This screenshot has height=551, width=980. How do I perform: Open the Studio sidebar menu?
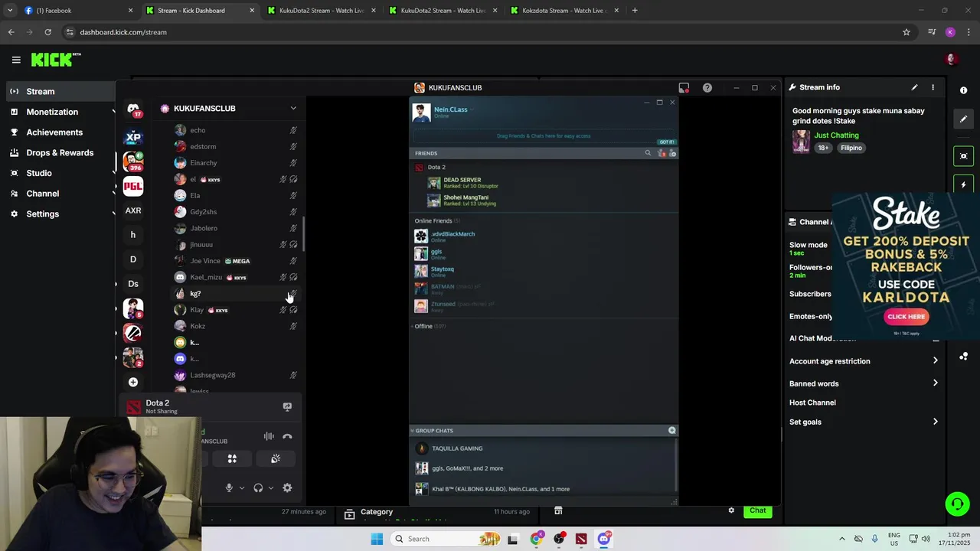[39, 173]
